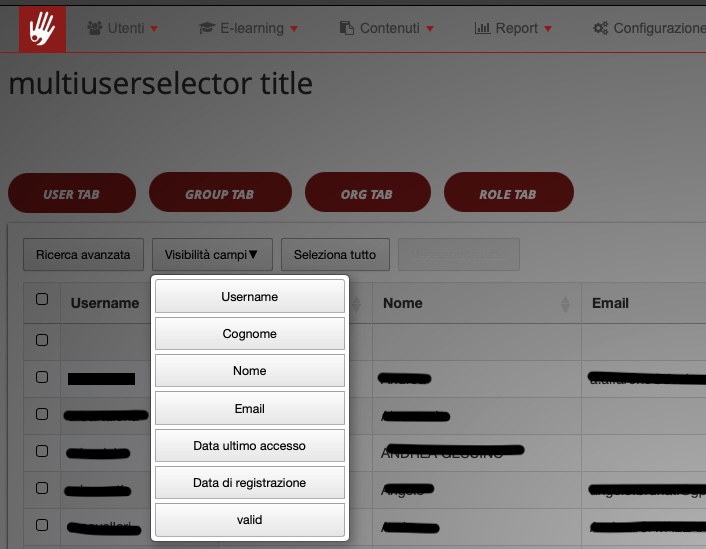Image resolution: width=706 pixels, height=549 pixels.
Task: Toggle the select-all header checkbox
Action: coord(42,299)
